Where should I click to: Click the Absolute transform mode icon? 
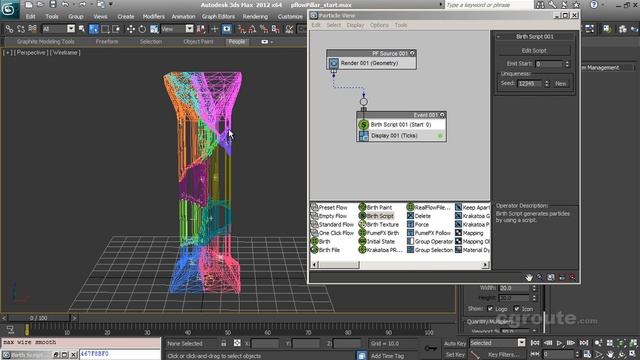[237, 343]
